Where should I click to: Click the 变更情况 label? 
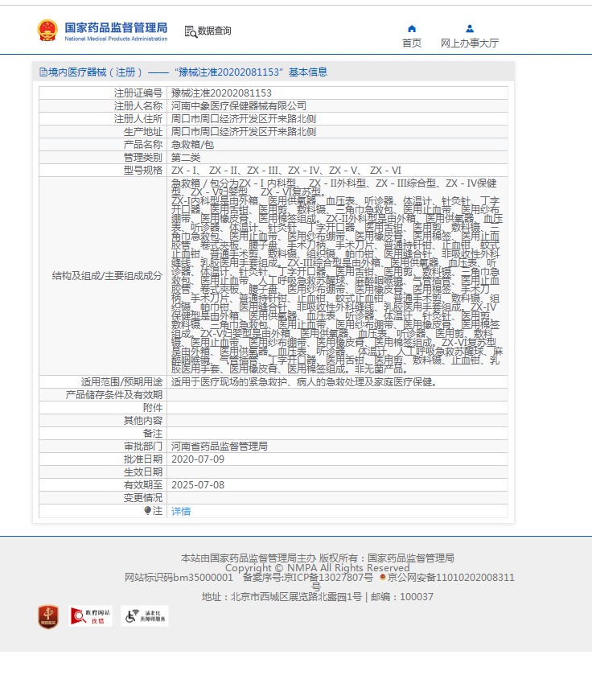pos(143,498)
